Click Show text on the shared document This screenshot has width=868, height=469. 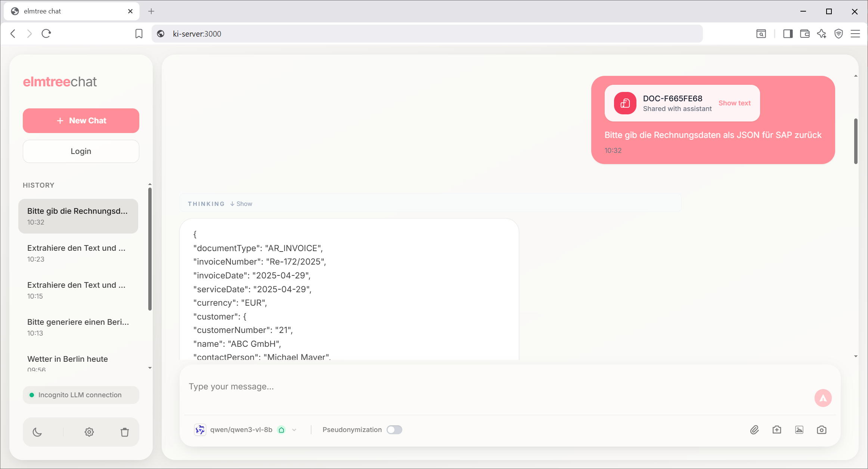734,103
